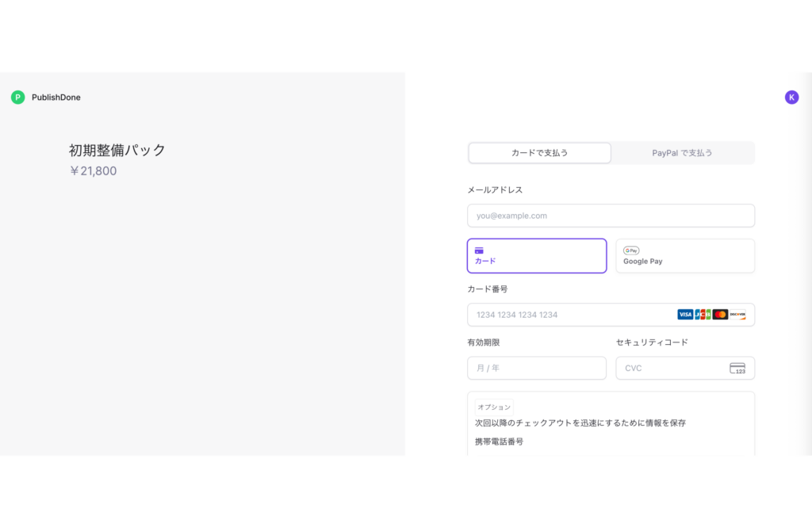Focus the セキュリティコード CVC field
Image resolution: width=812 pixels, height=528 pixels.
click(x=685, y=368)
